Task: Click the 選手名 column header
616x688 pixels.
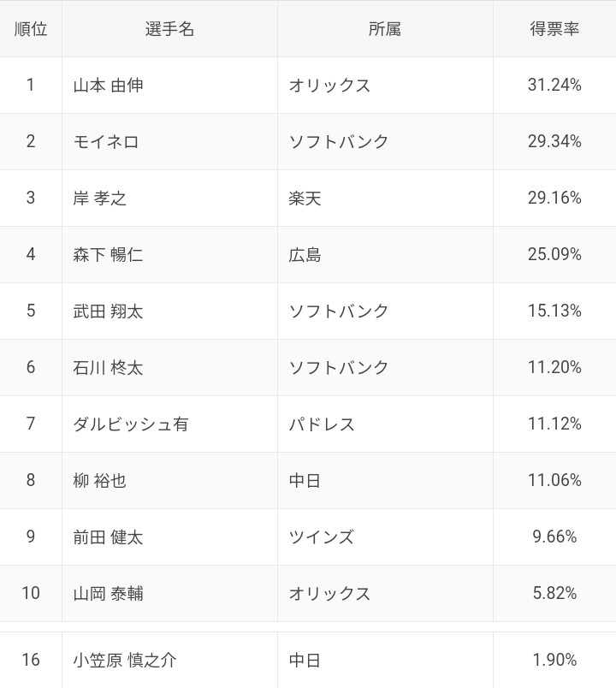Action: coord(169,29)
